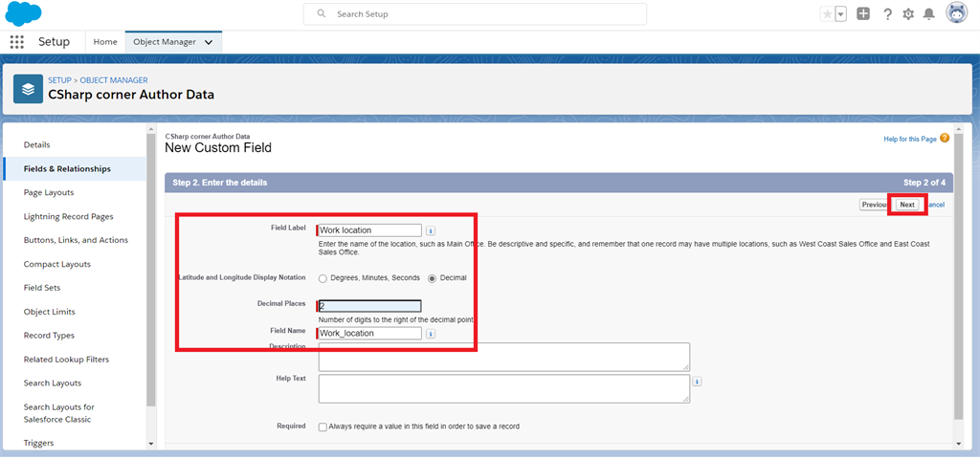Expand the Object Manager tab chevron
Image resolution: width=980 pixels, height=459 pixels.
point(209,42)
